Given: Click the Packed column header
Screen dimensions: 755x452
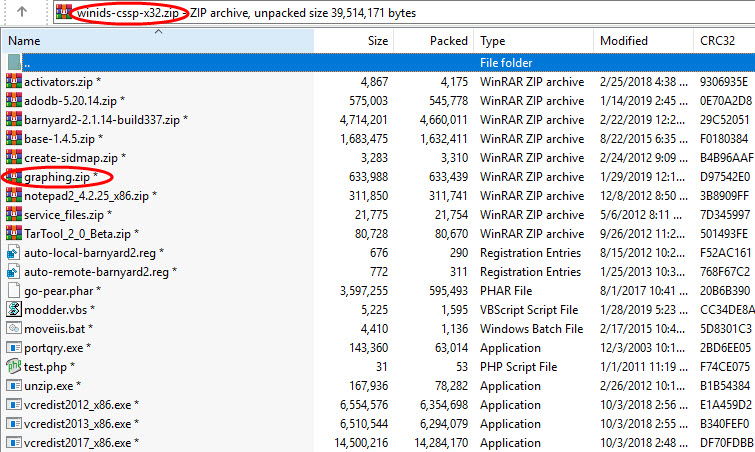Looking at the screenshot, I should [x=448, y=41].
